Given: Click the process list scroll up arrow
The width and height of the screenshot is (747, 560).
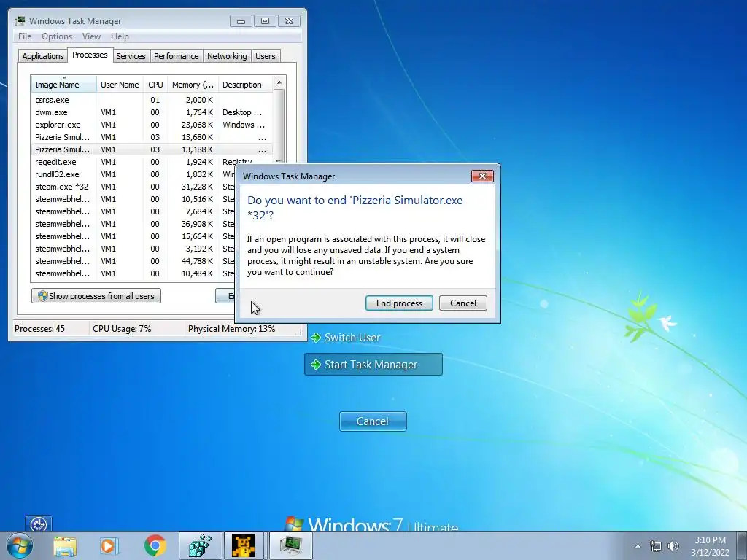Looking at the screenshot, I should click(x=279, y=82).
